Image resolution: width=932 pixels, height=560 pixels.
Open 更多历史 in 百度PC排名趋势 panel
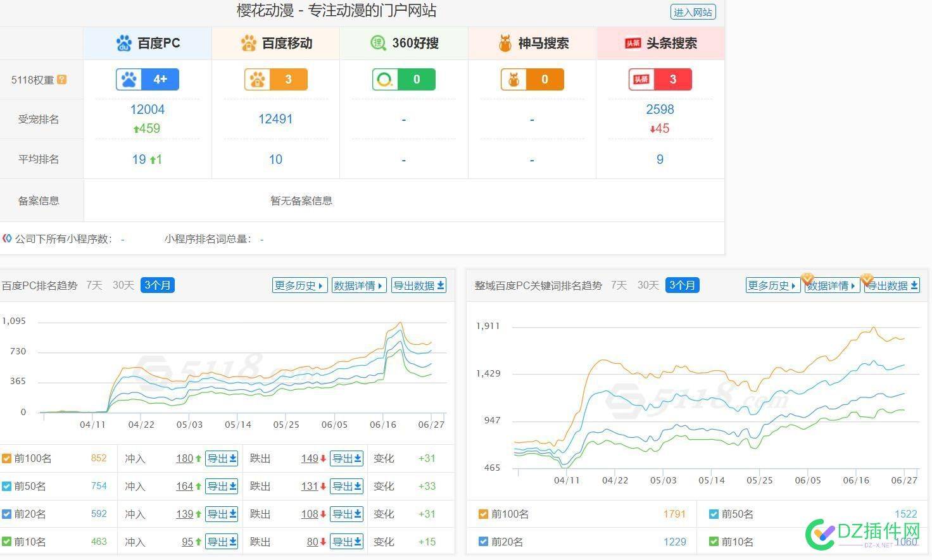(x=299, y=285)
